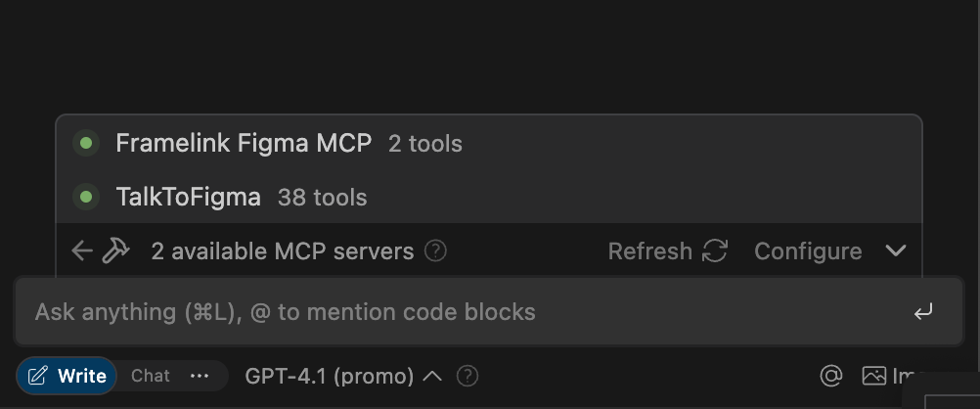Toggle TalkToFigma green status indicator

click(x=86, y=198)
